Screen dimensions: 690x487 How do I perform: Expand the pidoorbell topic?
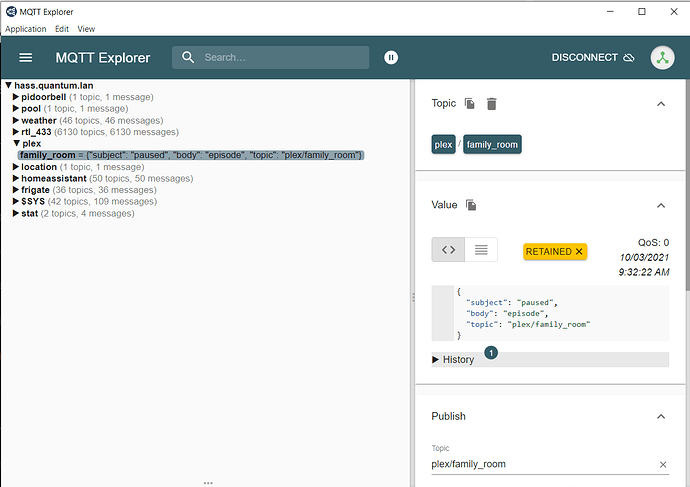click(x=16, y=97)
